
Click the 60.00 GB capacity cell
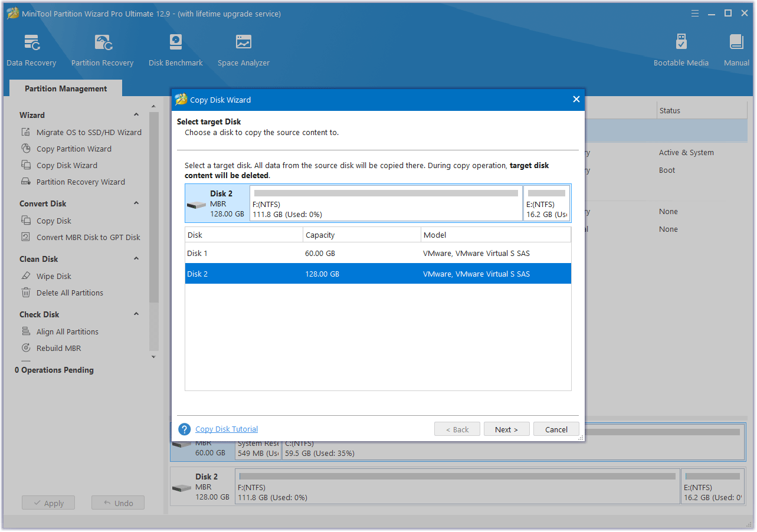point(320,253)
